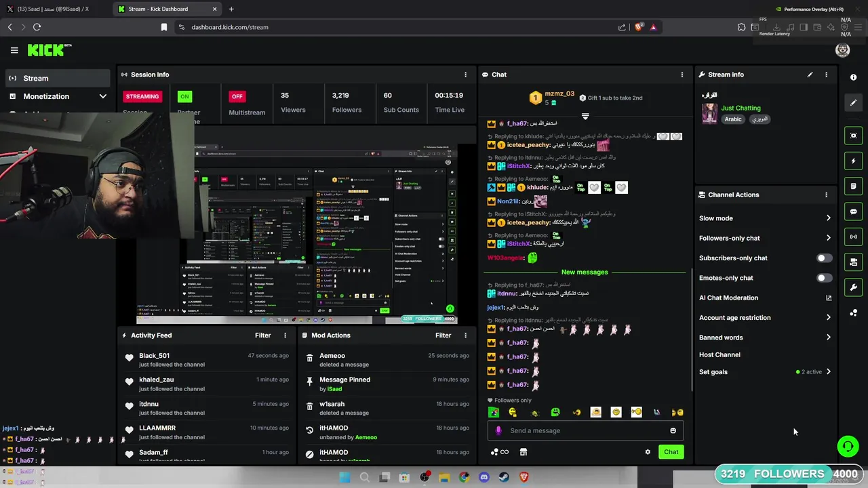868x488 pixels.
Task: Open Mod Actions Filter dropdown
Action: (443, 335)
